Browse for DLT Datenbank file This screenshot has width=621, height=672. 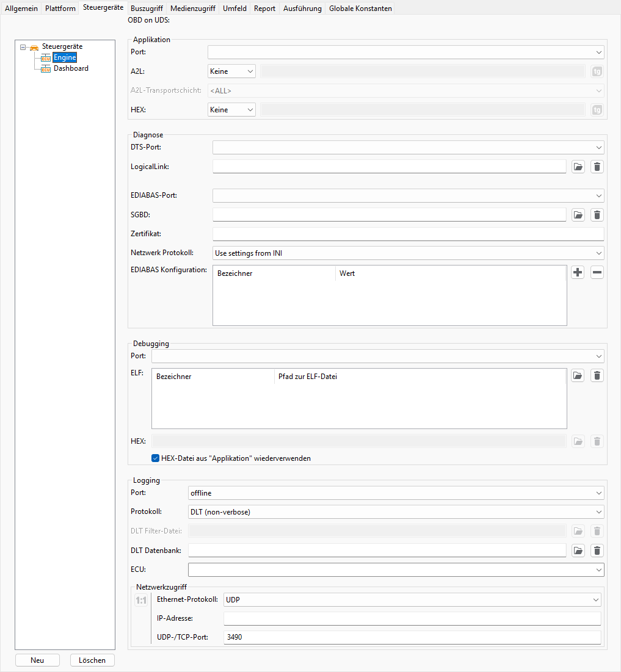(578, 551)
